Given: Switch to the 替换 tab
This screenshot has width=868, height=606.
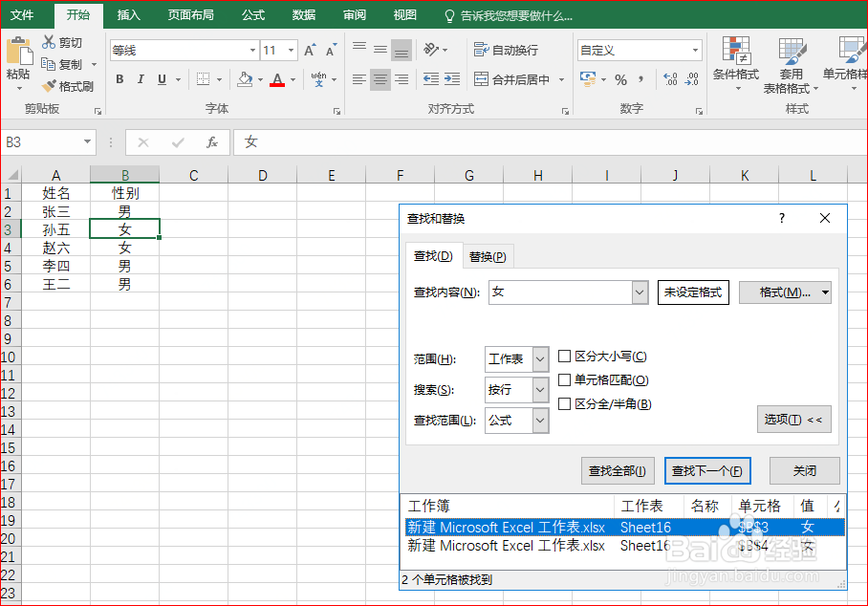Looking at the screenshot, I should [488, 256].
